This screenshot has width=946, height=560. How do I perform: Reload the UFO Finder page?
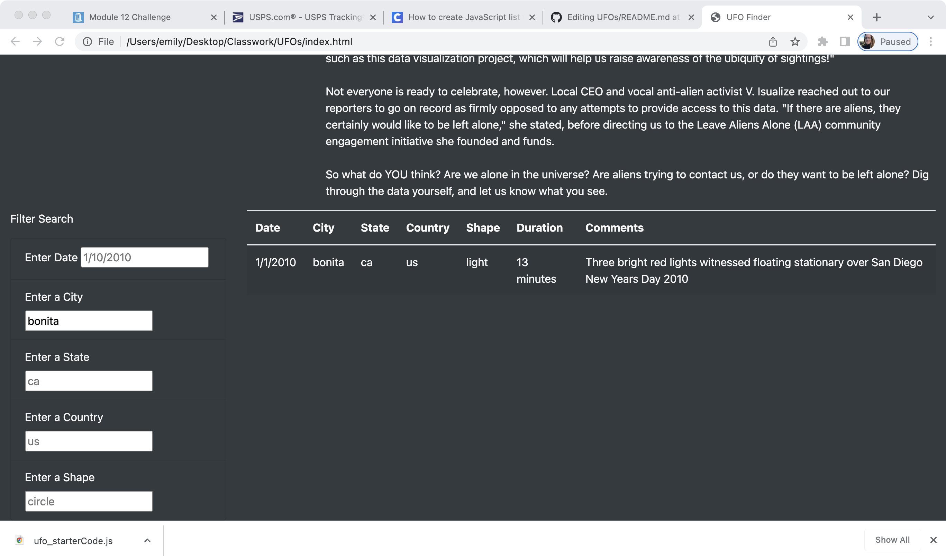(x=60, y=41)
